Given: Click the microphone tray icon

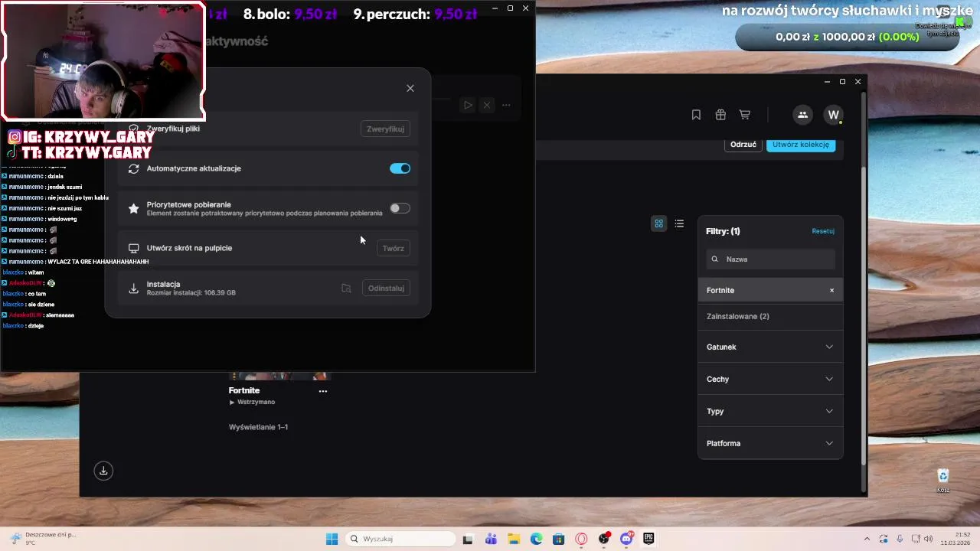Looking at the screenshot, I should [x=900, y=539].
